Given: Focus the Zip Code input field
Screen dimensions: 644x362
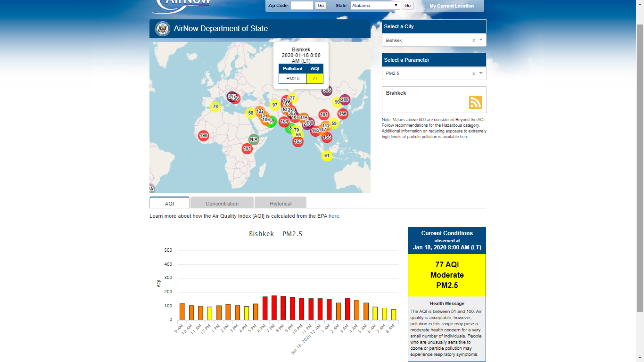Looking at the screenshot, I should [302, 6].
